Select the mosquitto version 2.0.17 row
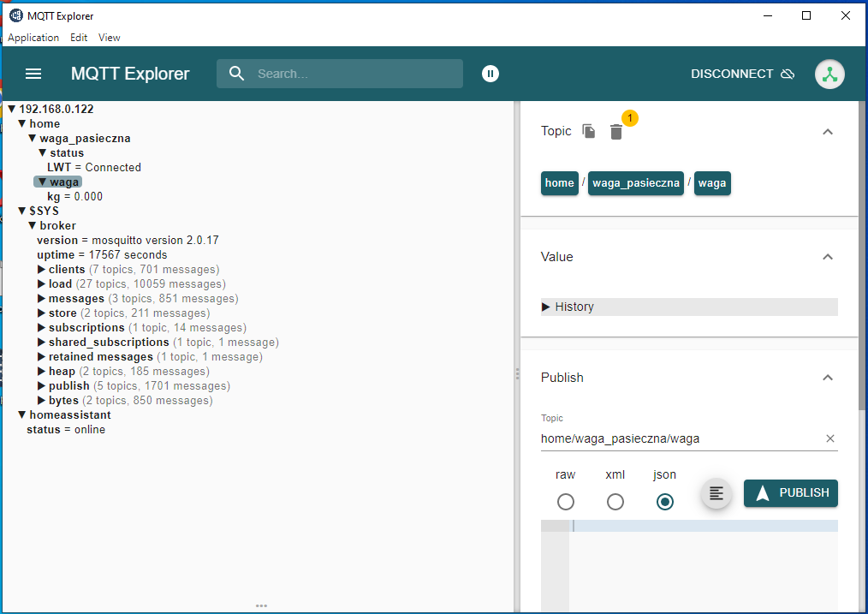 [x=128, y=241]
